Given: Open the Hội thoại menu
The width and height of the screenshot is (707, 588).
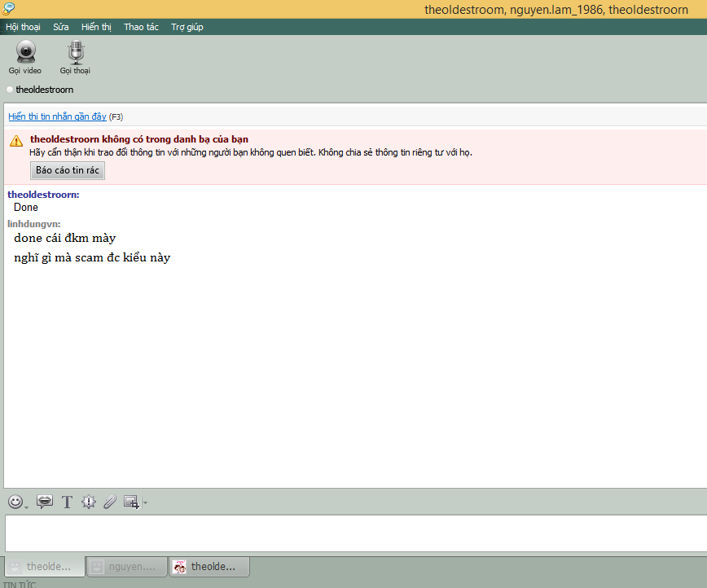Looking at the screenshot, I should pyautogui.click(x=23, y=27).
